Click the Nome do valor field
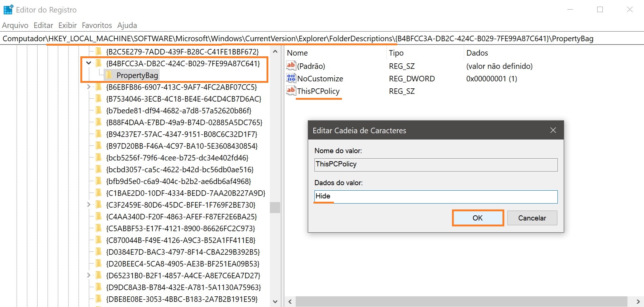Viewport: 644px width, 307px height. click(436, 165)
